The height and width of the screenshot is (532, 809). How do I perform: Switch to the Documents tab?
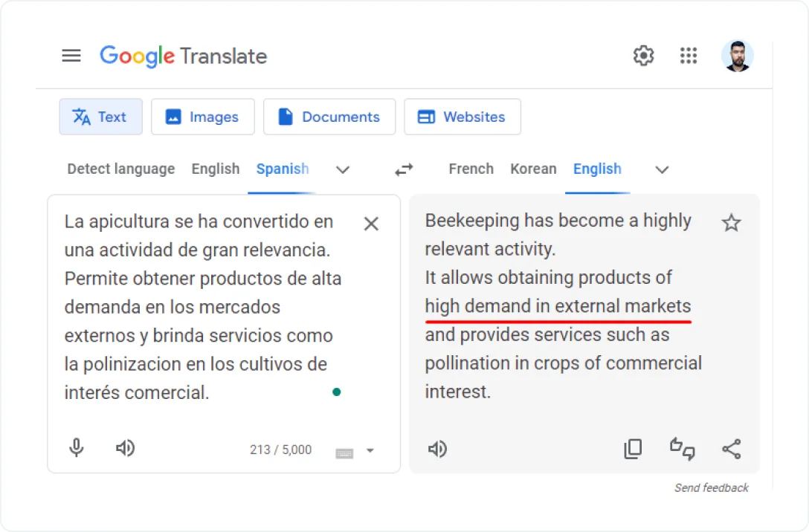pos(329,117)
